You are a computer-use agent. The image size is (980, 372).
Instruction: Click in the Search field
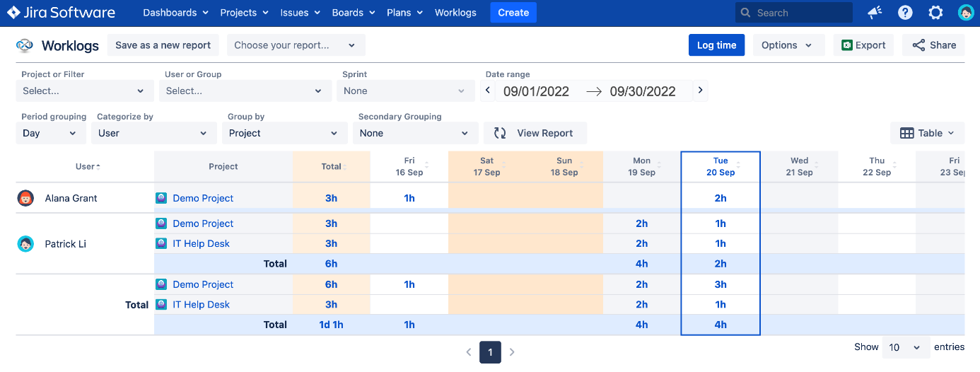click(x=794, y=13)
